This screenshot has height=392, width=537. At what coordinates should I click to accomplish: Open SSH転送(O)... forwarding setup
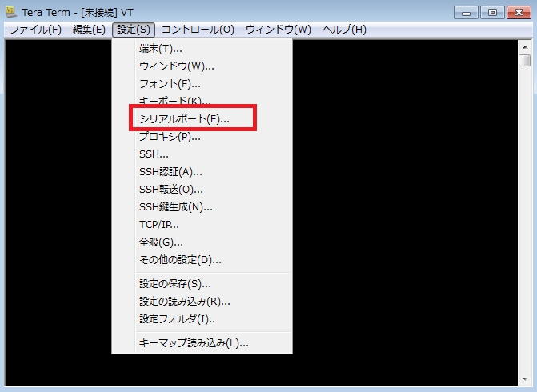pos(202,190)
